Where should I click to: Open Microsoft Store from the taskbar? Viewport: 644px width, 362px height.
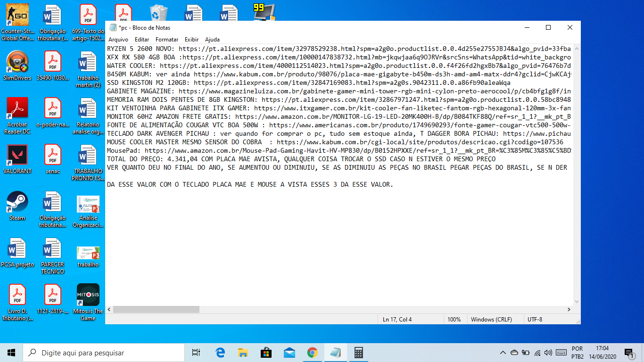point(266,353)
